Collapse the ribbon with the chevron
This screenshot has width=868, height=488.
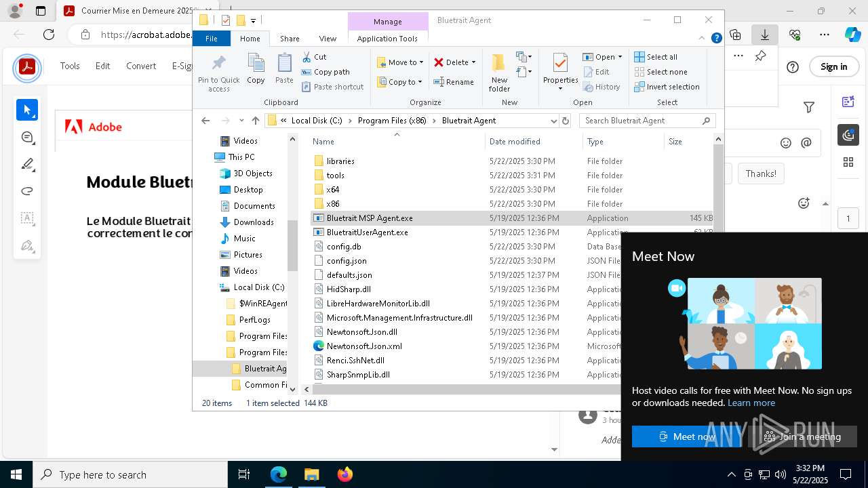(x=703, y=39)
